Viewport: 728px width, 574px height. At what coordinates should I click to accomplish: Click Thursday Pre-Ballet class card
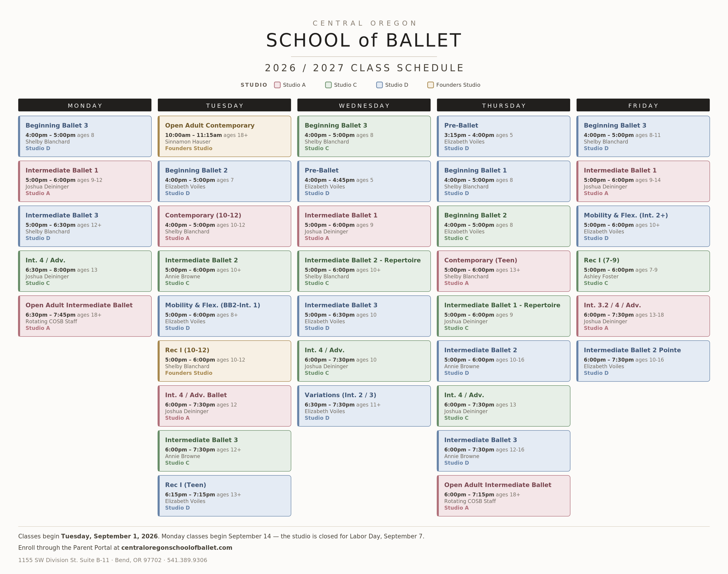coord(503,136)
